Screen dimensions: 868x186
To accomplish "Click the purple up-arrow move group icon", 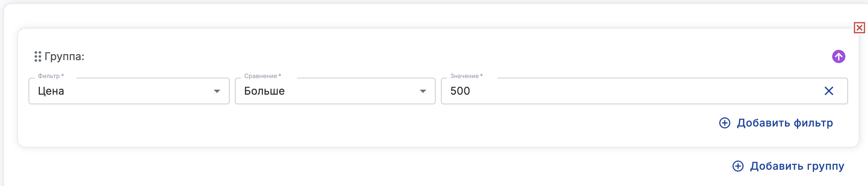I will (838, 56).
